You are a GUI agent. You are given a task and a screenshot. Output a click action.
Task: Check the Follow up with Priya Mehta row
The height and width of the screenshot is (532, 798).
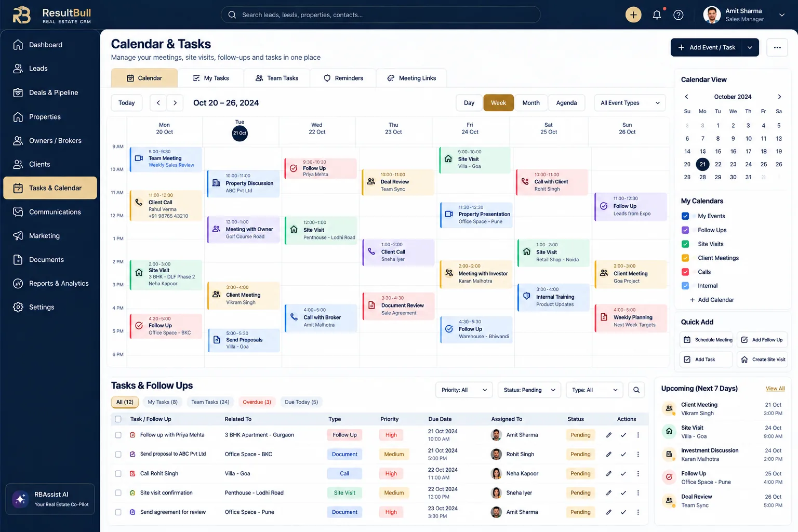[x=118, y=435]
